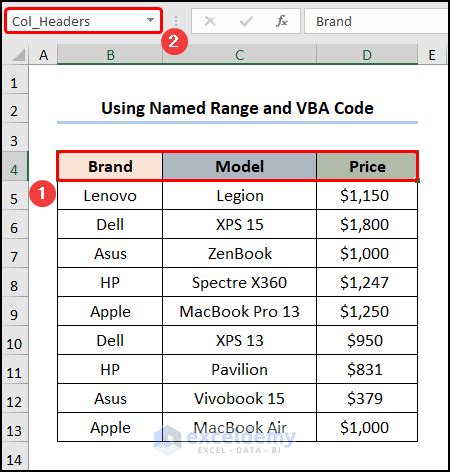
Task: Click the $1,150 price cell
Action: click(367, 195)
